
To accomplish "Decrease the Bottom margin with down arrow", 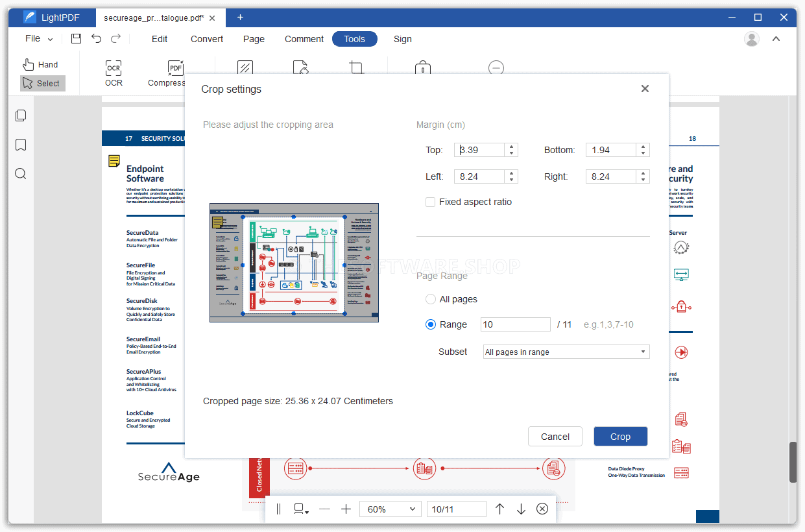I will 643,153.
